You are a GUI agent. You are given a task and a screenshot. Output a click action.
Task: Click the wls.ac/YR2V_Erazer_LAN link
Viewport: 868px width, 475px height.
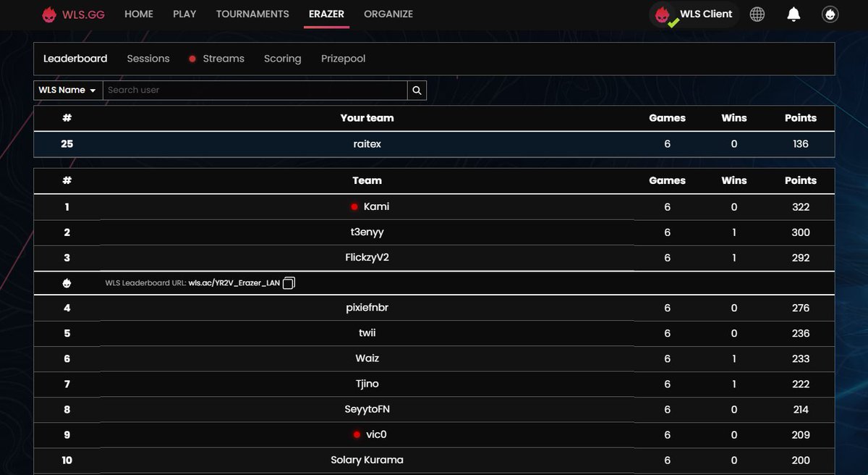tap(234, 283)
